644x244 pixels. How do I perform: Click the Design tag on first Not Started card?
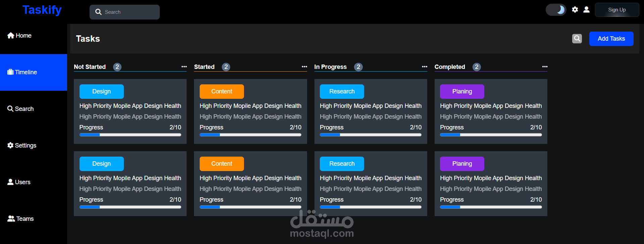coord(101,91)
